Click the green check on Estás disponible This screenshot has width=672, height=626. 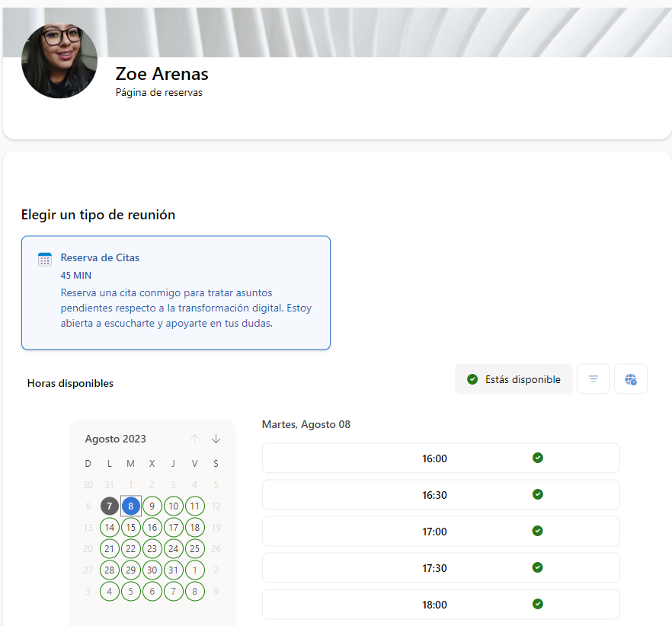(x=472, y=378)
